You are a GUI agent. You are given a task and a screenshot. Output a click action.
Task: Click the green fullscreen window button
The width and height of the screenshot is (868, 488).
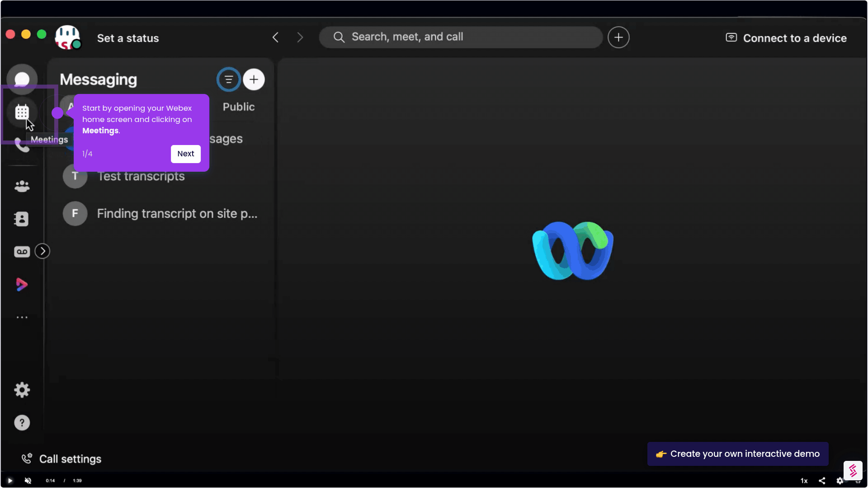click(x=42, y=34)
